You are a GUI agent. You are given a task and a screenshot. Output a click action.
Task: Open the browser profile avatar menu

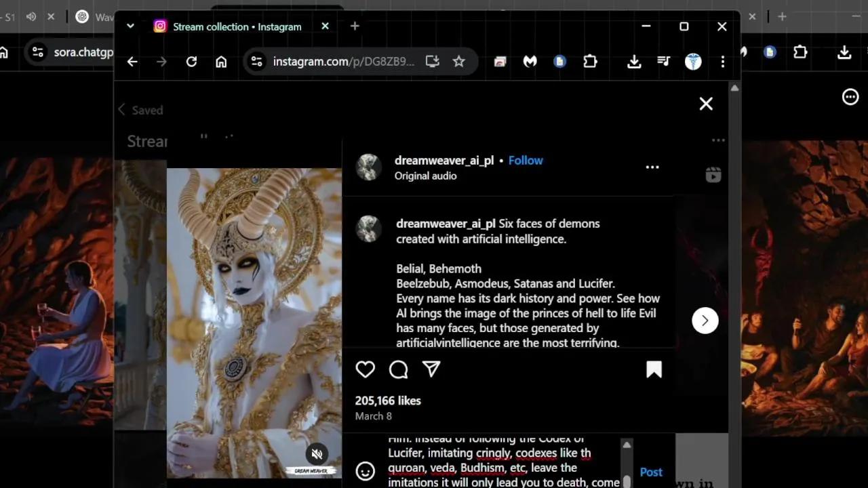pos(693,62)
